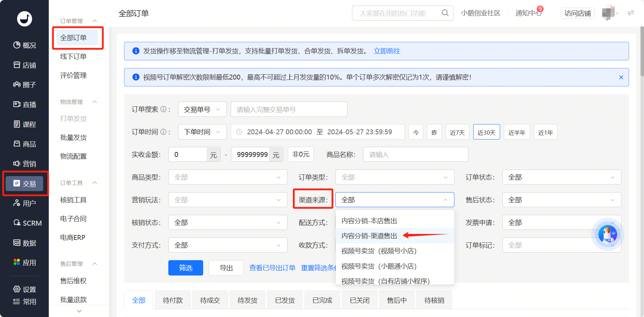Switch to the 待发货 orders tab

[247, 300]
